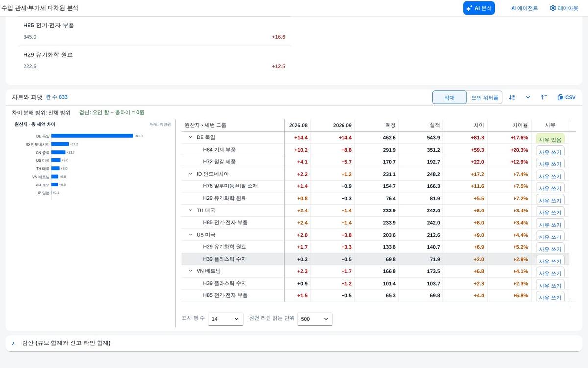Viewport: 588px width, 368px height.
Task: Click 사유 쓰기 for H72 철강 제품
Action: [550, 163]
